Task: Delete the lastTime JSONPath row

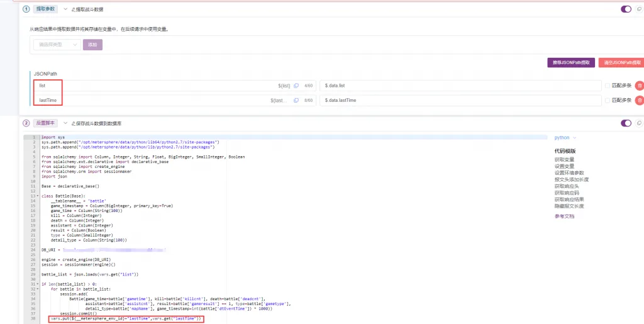Action: pyautogui.click(x=640, y=100)
